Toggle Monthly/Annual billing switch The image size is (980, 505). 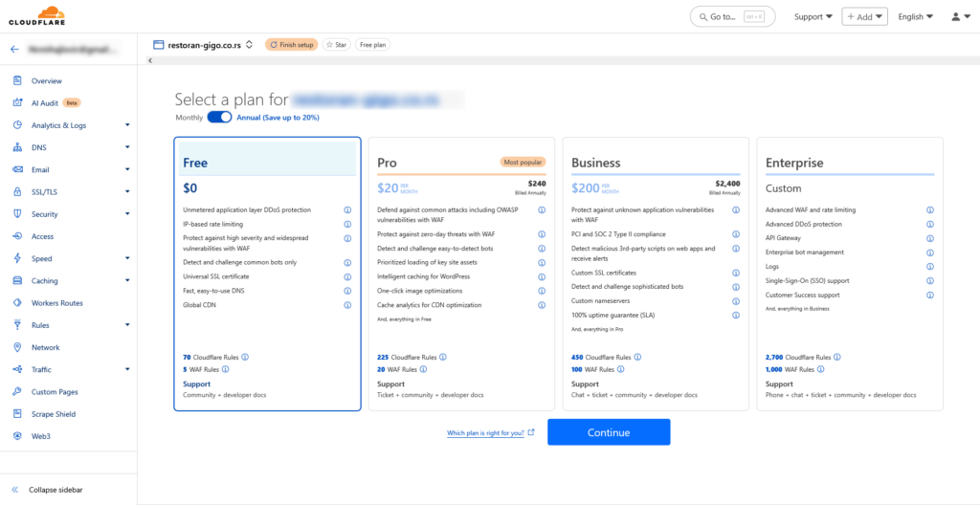pos(219,118)
